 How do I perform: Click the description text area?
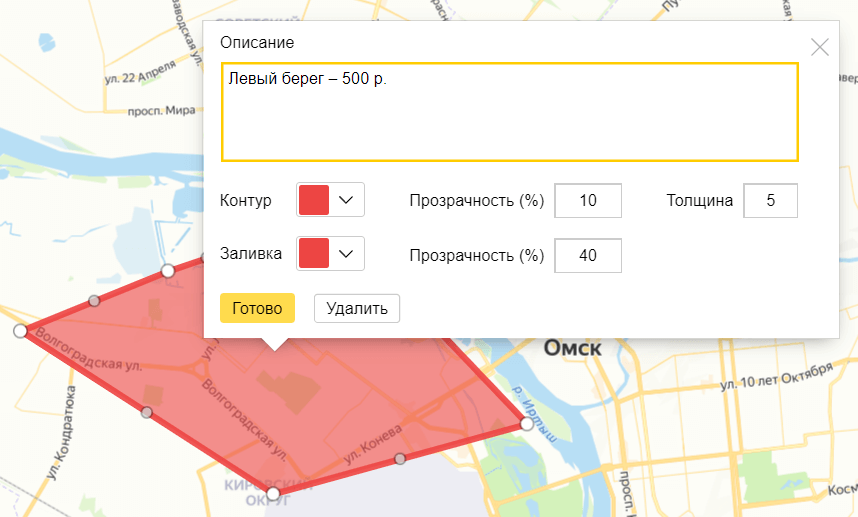509,112
